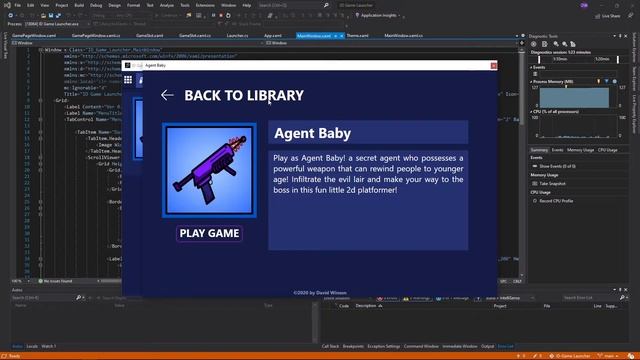Click the Agent Baby title text
Image resolution: width=640 pixels, height=360 pixels.
pos(312,133)
